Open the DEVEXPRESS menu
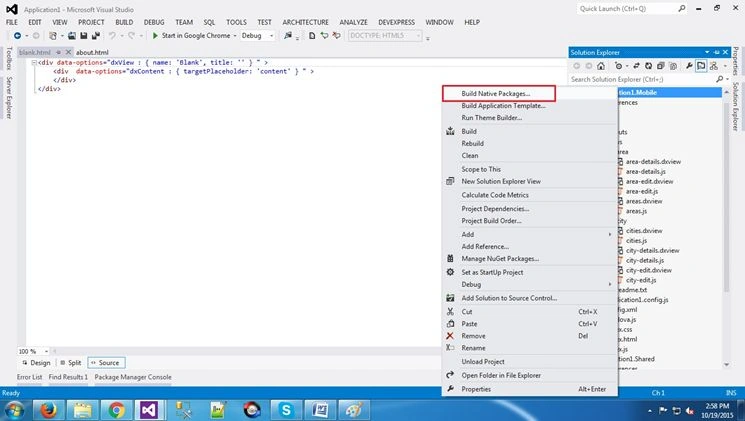 (396, 22)
